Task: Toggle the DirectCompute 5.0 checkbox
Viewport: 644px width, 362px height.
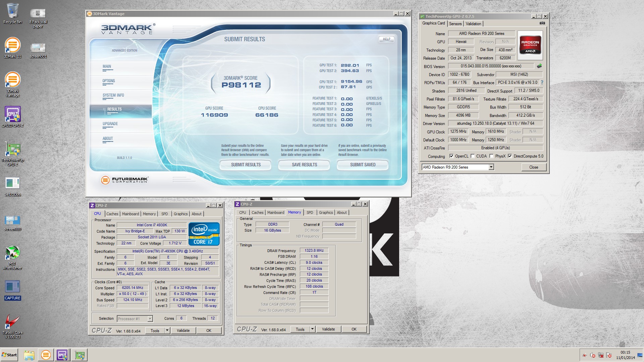Action: tap(510, 156)
